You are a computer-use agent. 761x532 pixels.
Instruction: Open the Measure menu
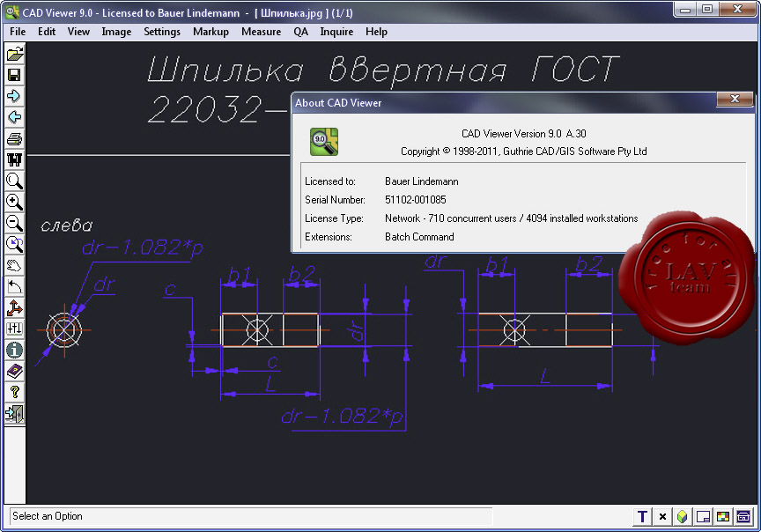(261, 32)
